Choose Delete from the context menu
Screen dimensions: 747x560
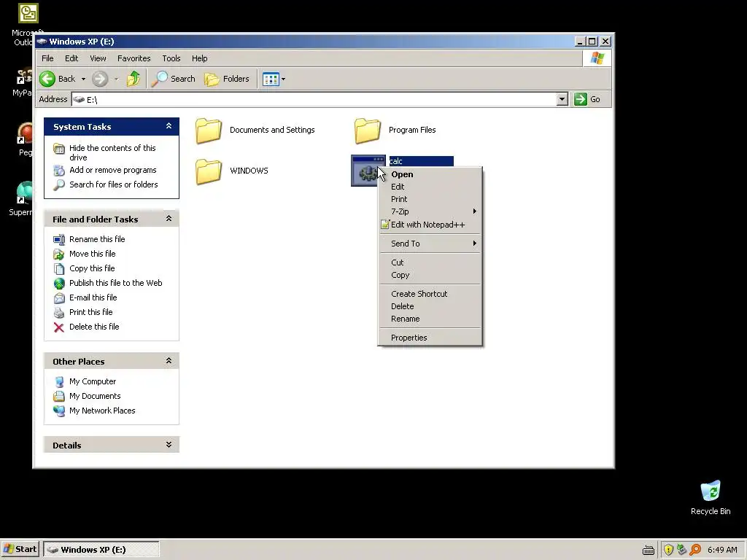[x=430, y=306]
